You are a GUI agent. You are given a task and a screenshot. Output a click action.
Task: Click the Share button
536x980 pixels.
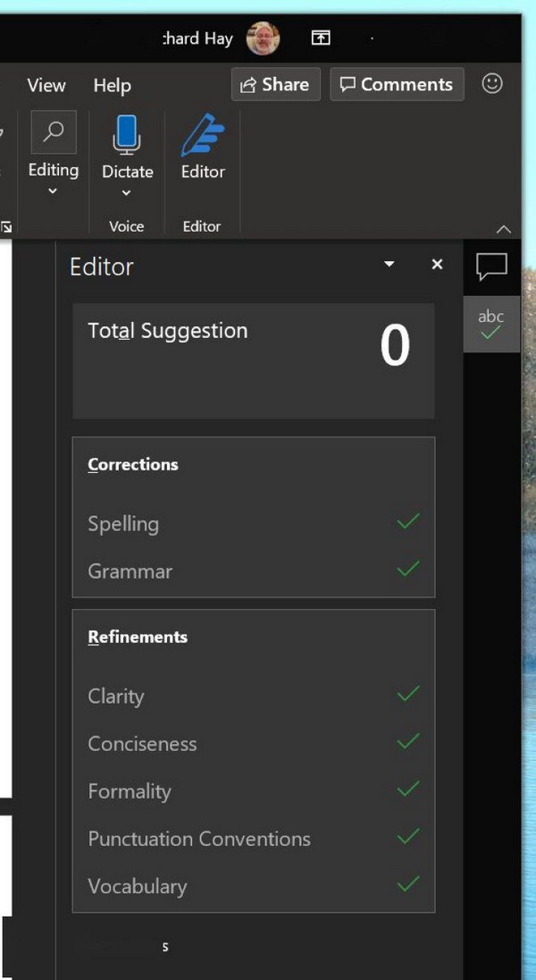click(x=275, y=84)
